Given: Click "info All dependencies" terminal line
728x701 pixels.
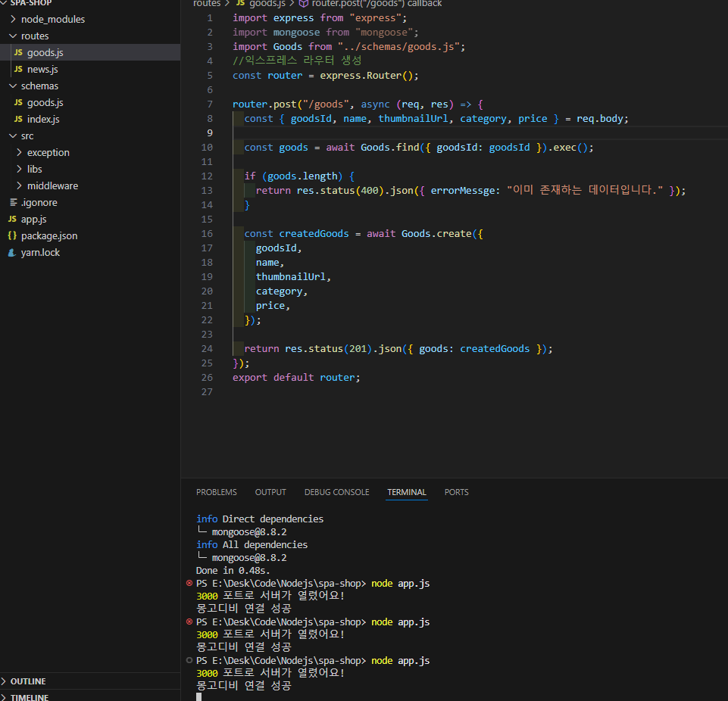Looking at the screenshot, I should [x=252, y=544].
